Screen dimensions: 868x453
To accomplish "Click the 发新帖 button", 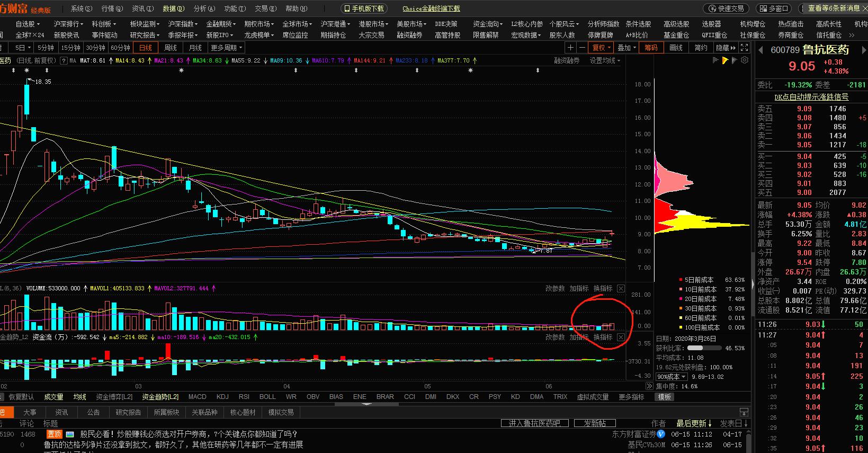I will click(x=595, y=423).
